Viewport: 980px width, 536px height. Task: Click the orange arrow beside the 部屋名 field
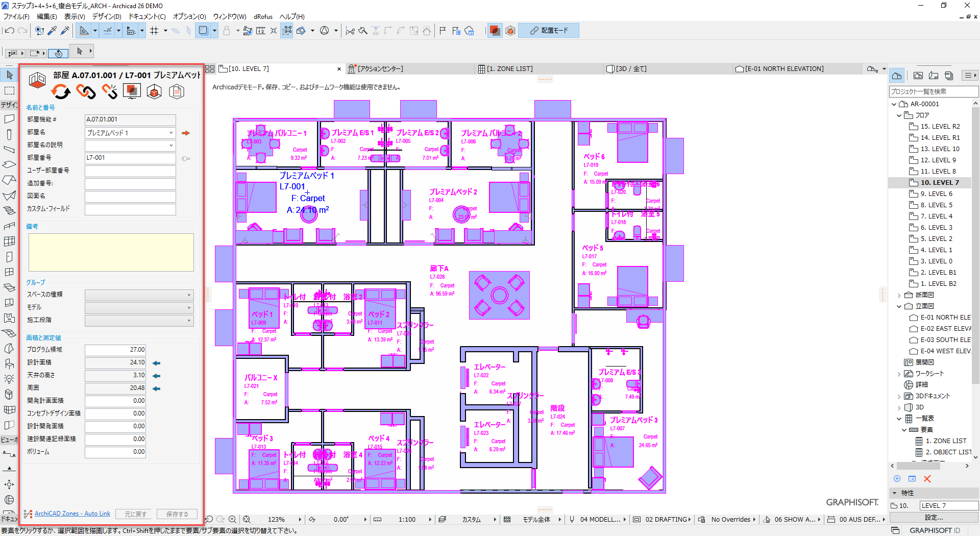pyautogui.click(x=186, y=133)
